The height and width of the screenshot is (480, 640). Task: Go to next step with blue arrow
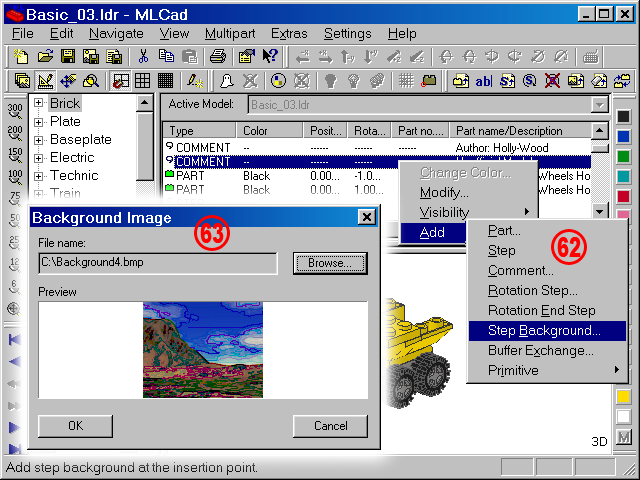pyautogui.click(x=15, y=428)
